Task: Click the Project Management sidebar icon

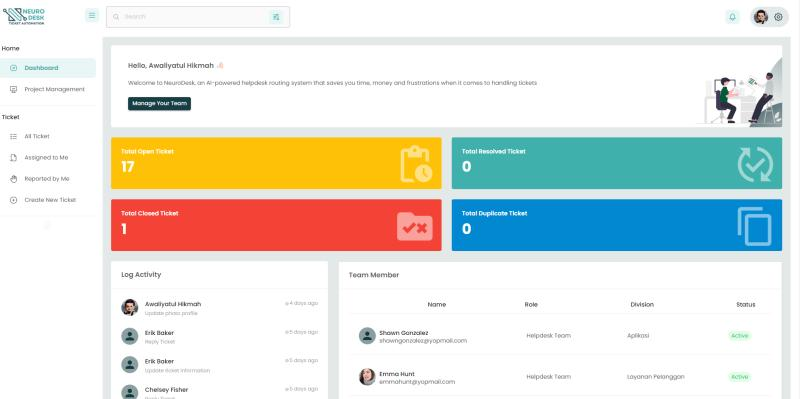Action: 14,89
